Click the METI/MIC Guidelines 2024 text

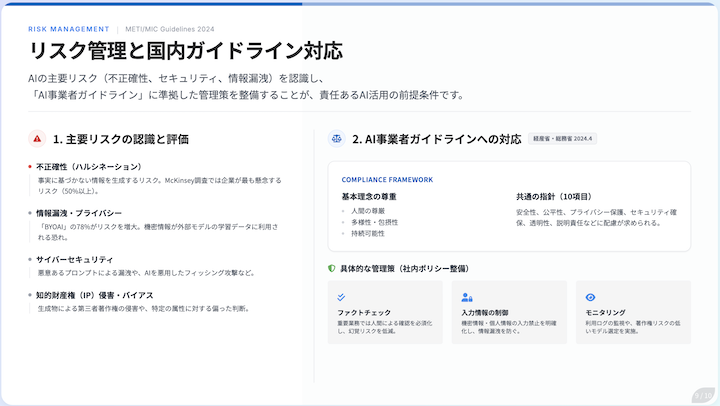[x=170, y=29]
